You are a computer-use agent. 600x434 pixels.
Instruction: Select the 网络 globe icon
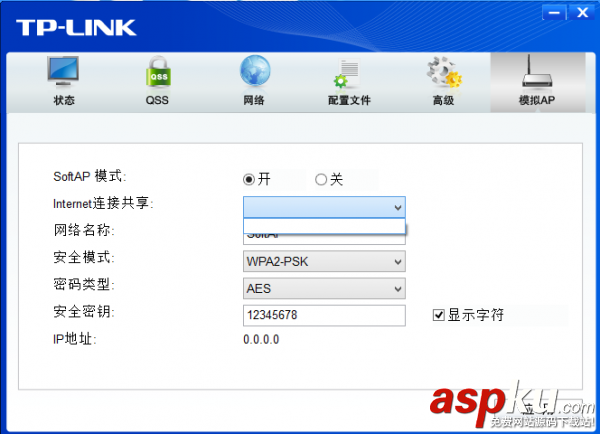tap(255, 71)
